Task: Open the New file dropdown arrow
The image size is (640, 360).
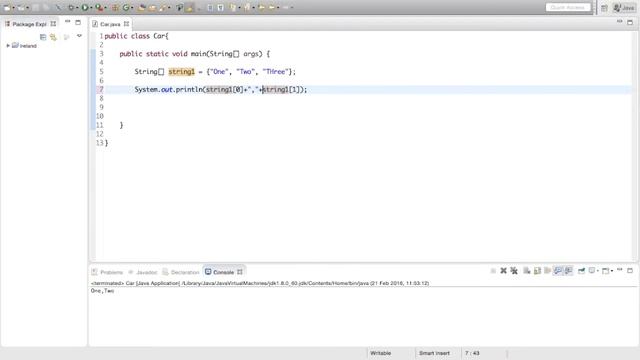Action: 13,8
